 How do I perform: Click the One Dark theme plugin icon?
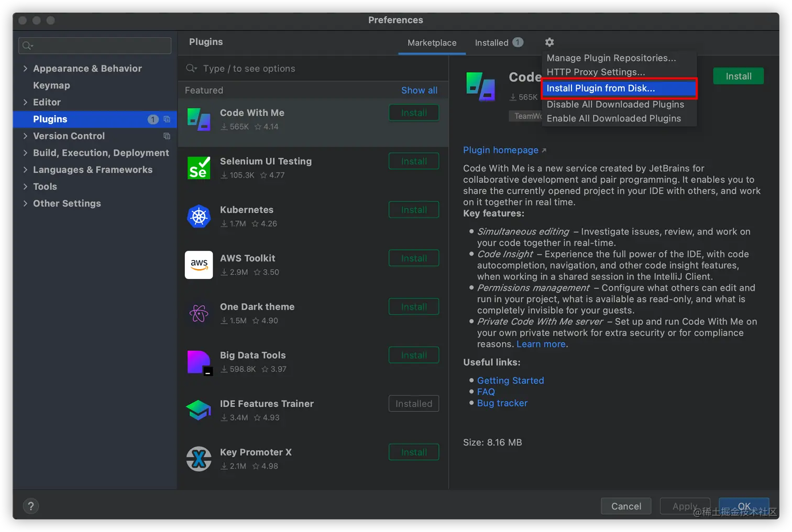click(x=199, y=314)
